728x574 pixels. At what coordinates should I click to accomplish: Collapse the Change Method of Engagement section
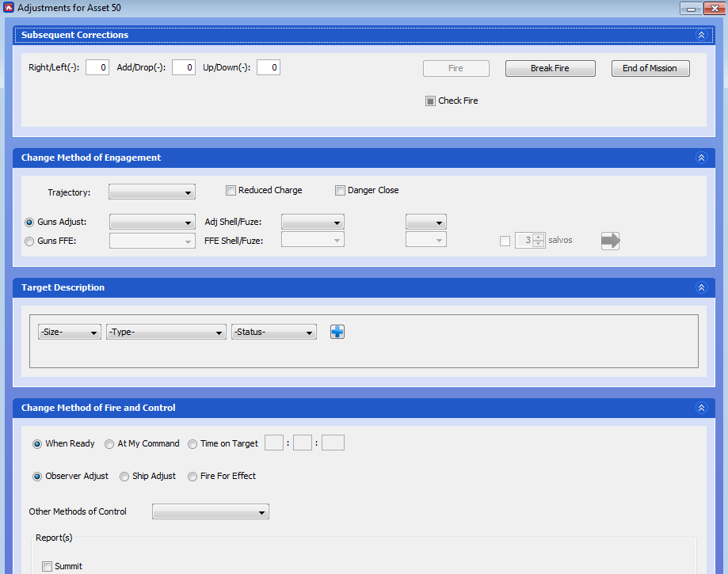(x=701, y=158)
